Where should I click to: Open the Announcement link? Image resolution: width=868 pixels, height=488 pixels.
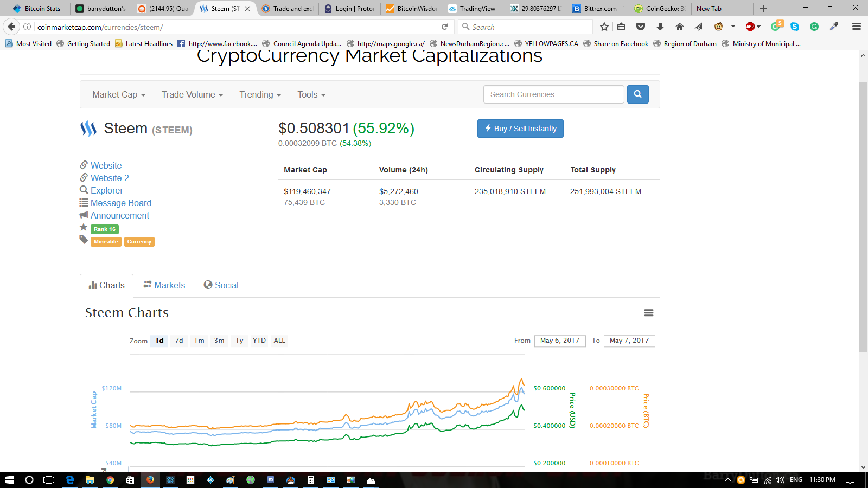tap(120, 215)
